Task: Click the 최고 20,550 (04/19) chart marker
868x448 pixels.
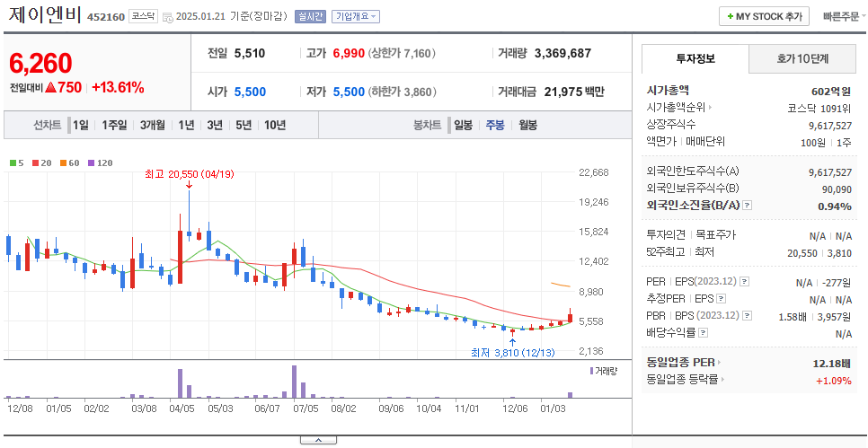Action: 190,174
